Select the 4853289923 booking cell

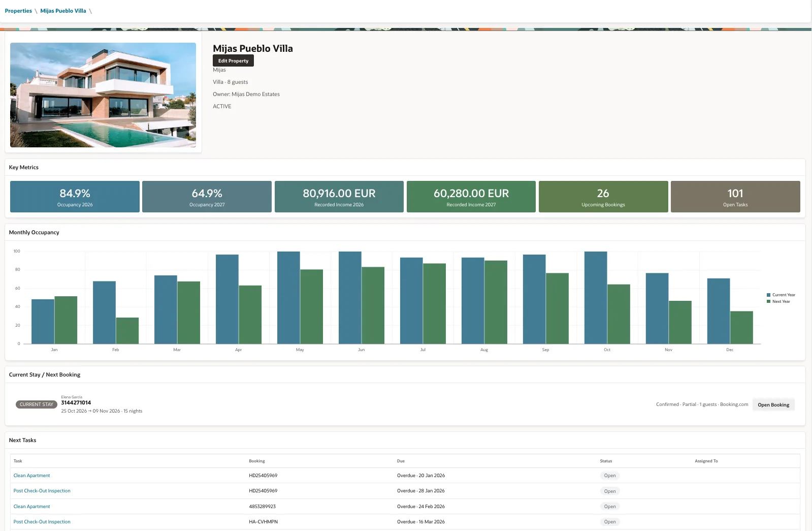click(262, 507)
